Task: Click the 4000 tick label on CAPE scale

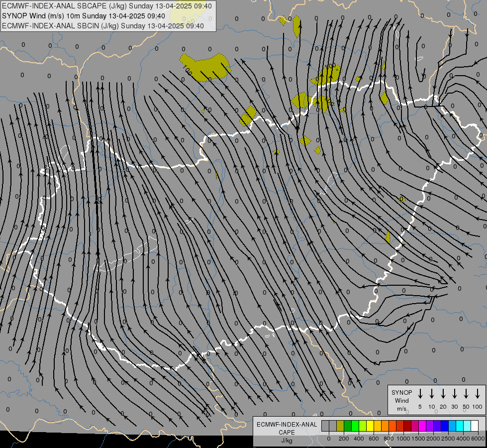Action: (463, 439)
